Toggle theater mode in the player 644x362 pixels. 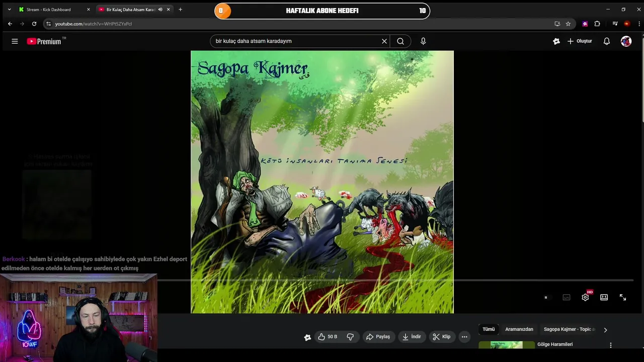[604, 298]
